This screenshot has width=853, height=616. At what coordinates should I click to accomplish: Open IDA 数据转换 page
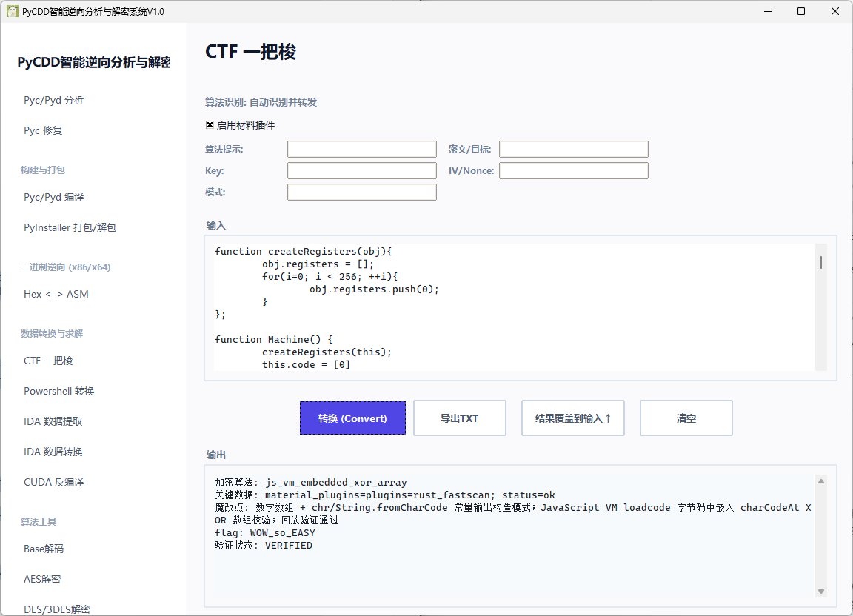pos(53,452)
